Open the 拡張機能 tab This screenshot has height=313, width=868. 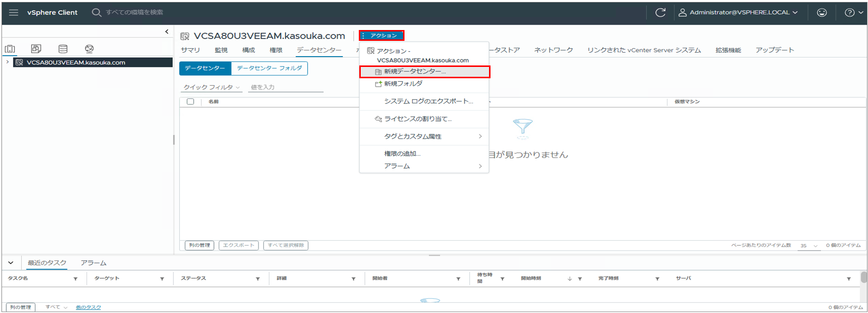[x=728, y=50]
